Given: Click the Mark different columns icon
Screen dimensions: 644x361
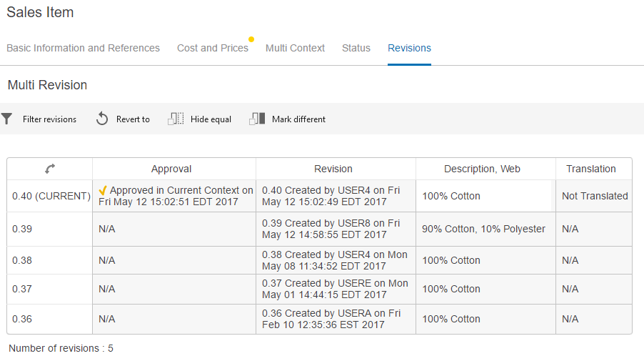Looking at the screenshot, I should (x=257, y=119).
